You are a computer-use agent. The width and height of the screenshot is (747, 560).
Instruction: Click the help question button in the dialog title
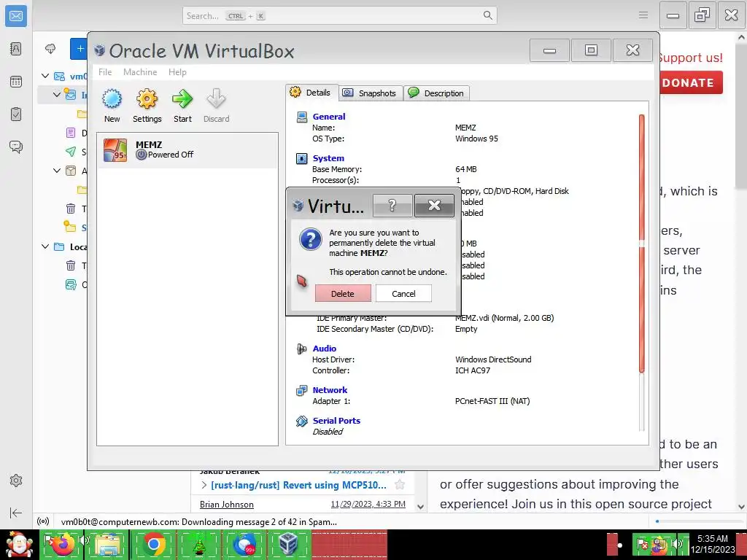click(x=392, y=205)
